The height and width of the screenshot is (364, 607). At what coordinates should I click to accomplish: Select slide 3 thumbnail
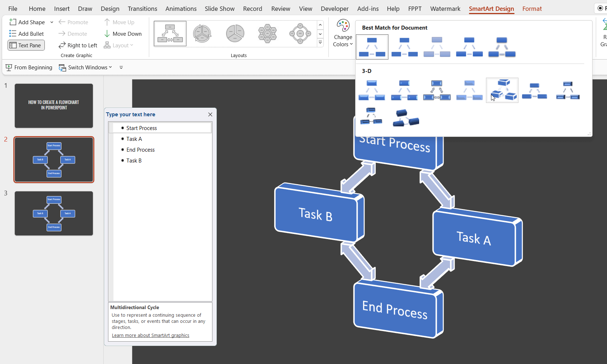click(x=53, y=213)
